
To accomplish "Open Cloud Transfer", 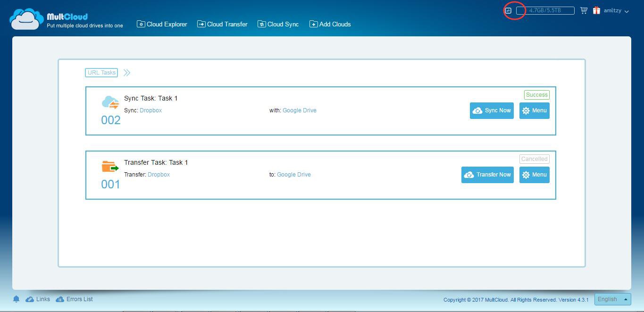I will (222, 24).
